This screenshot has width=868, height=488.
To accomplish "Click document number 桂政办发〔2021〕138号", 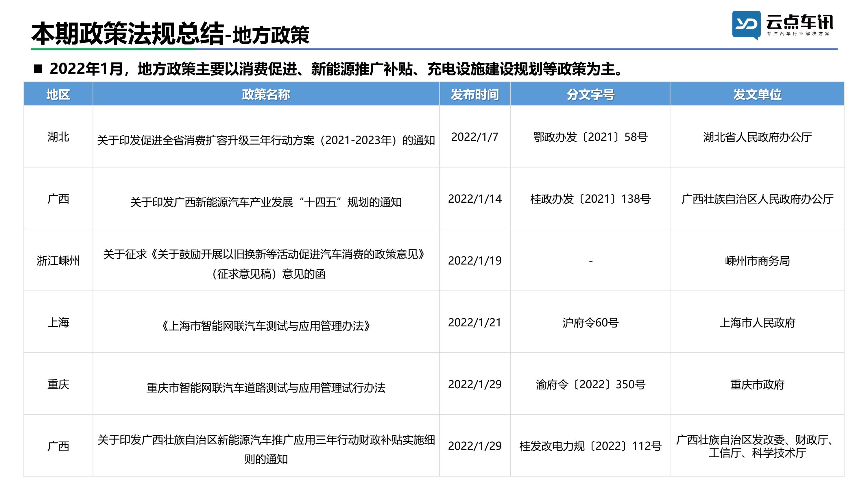I will [590, 199].
